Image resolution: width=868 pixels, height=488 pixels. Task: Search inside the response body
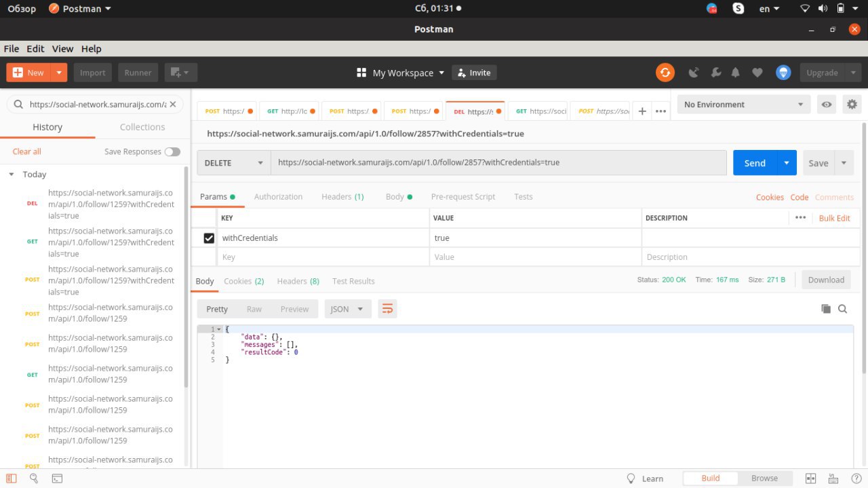[x=843, y=309]
